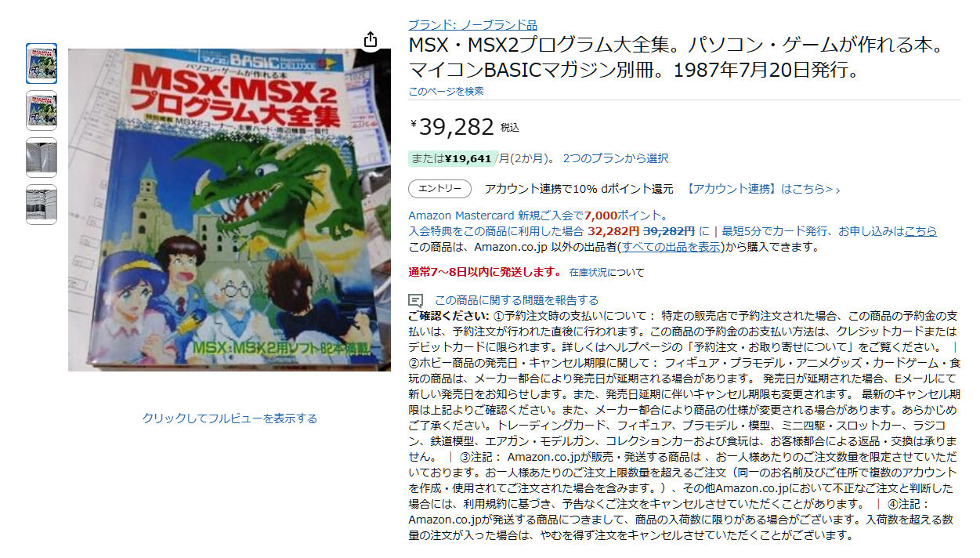
Task: Click このページを検索 link
Action: tap(446, 91)
